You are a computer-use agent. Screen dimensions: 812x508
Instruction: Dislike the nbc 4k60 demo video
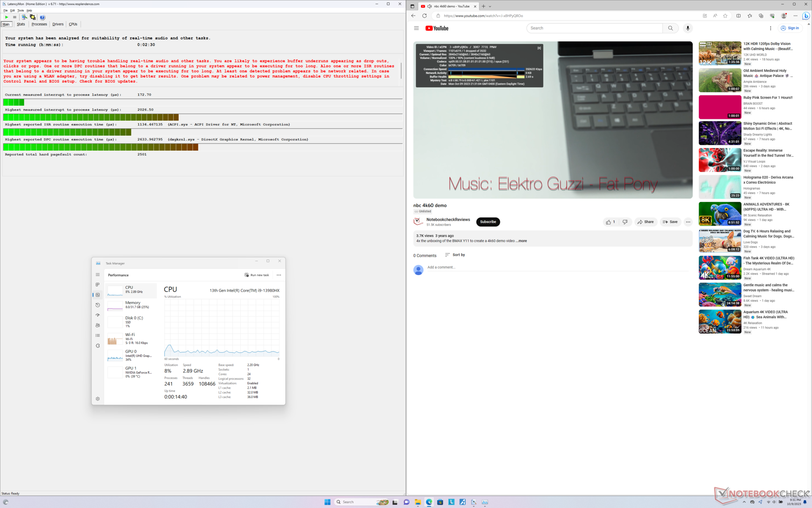pos(625,222)
